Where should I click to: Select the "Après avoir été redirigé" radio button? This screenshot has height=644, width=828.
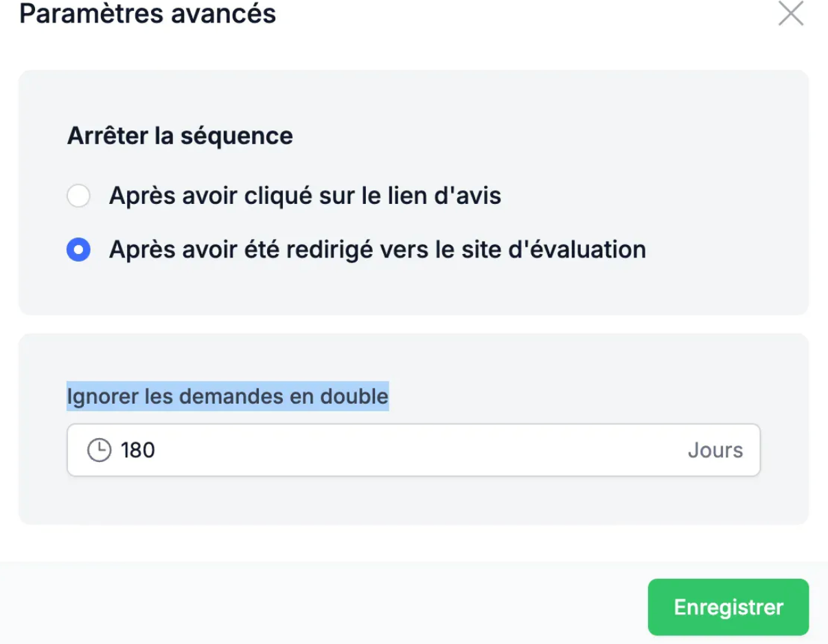pyautogui.click(x=78, y=249)
